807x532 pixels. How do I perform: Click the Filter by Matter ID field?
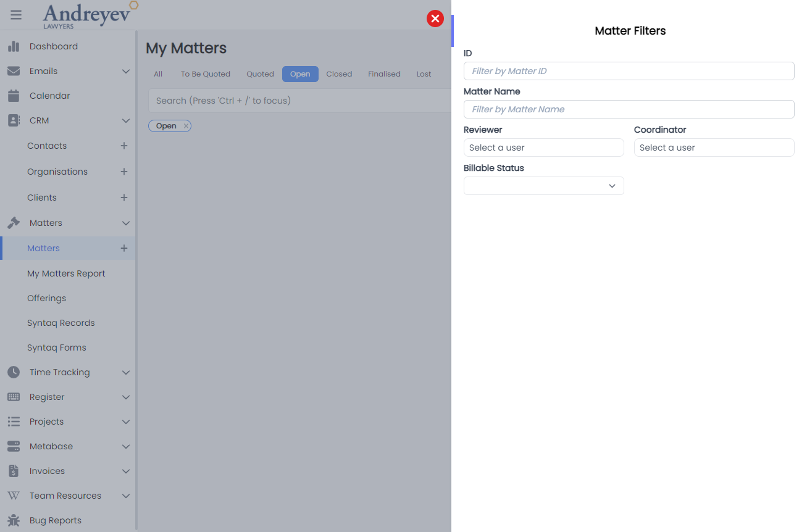click(x=629, y=71)
